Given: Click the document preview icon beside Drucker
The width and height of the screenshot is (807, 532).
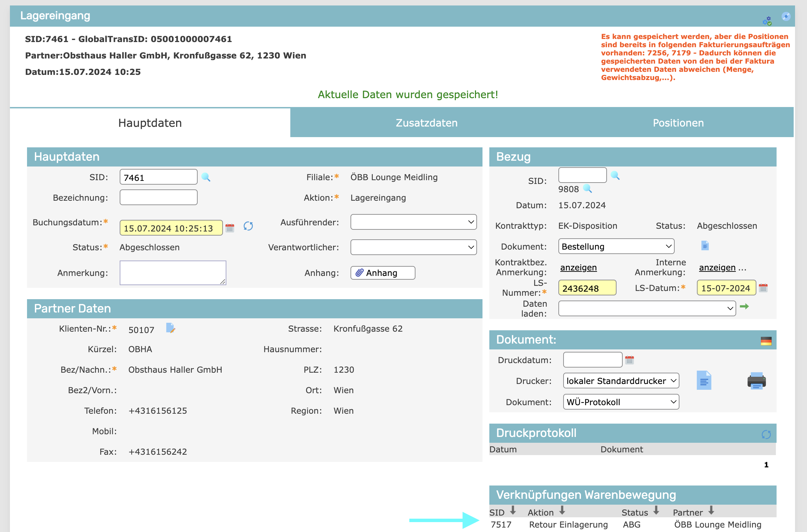Looking at the screenshot, I should [x=704, y=381].
